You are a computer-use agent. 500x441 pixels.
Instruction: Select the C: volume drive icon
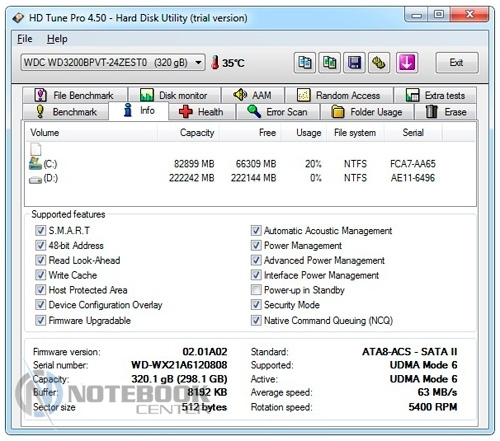[x=35, y=163]
